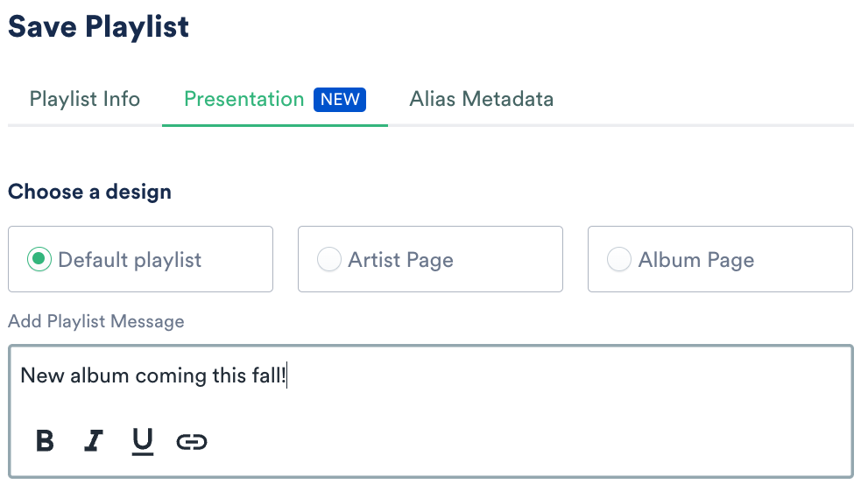Click the blue NEW badge
The width and height of the screenshot is (868, 498).
340,99
